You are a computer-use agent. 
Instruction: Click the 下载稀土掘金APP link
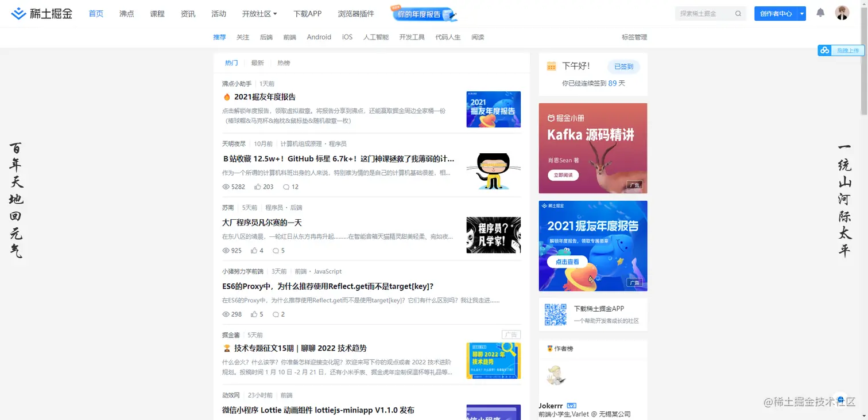599,309
